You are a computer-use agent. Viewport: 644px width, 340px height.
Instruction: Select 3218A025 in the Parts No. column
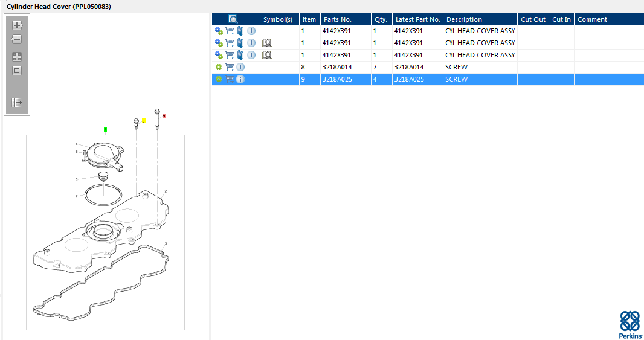coord(336,79)
